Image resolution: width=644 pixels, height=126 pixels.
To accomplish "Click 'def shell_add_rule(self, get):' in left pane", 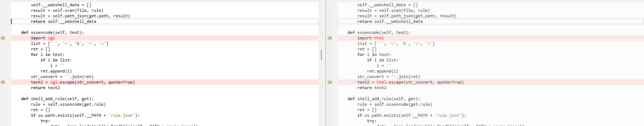I will tap(57, 99).
